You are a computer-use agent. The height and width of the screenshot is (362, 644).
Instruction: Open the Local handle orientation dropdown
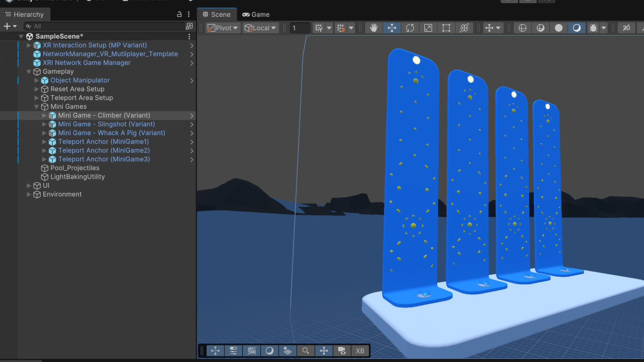coord(260,28)
